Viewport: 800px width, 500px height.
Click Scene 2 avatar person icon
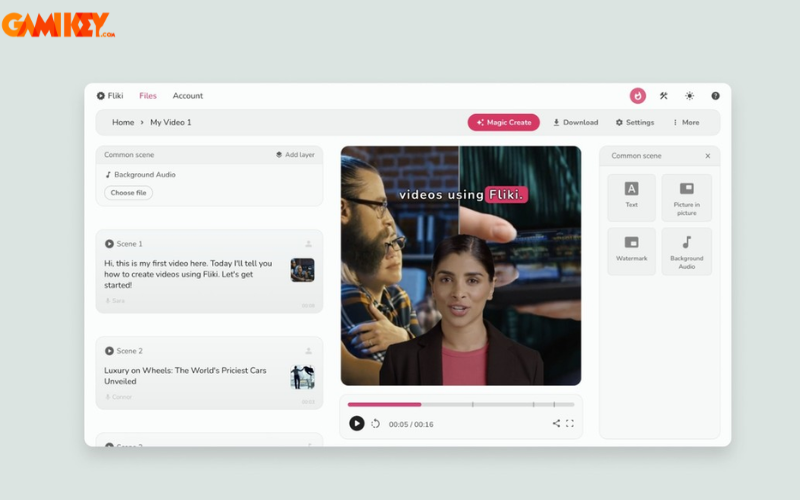308,351
